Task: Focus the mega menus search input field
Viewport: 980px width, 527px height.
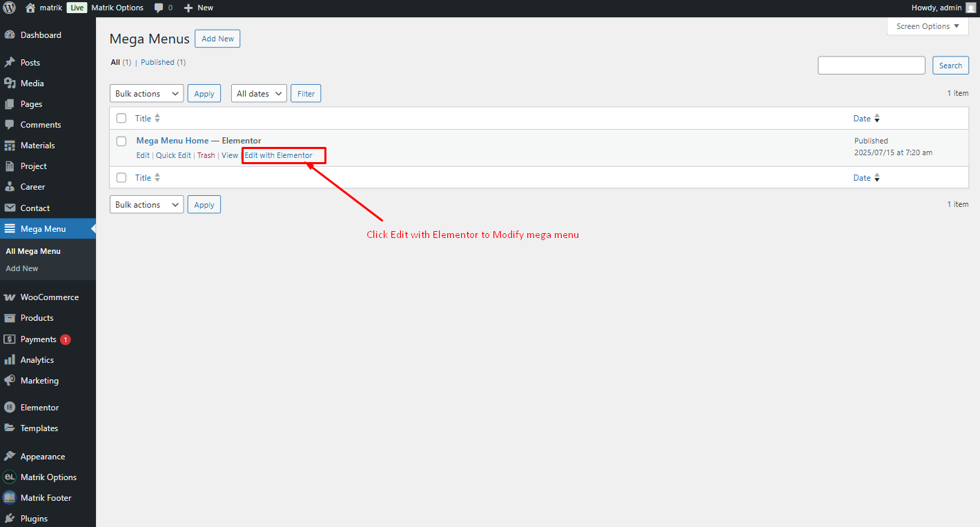Action: point(872,66)
